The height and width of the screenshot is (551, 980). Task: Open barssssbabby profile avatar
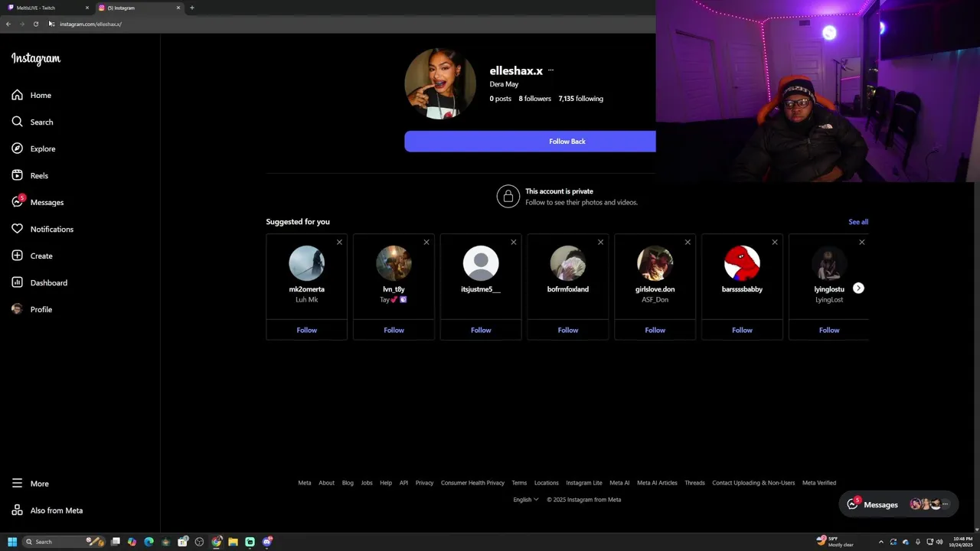click(x=742, y=263)
